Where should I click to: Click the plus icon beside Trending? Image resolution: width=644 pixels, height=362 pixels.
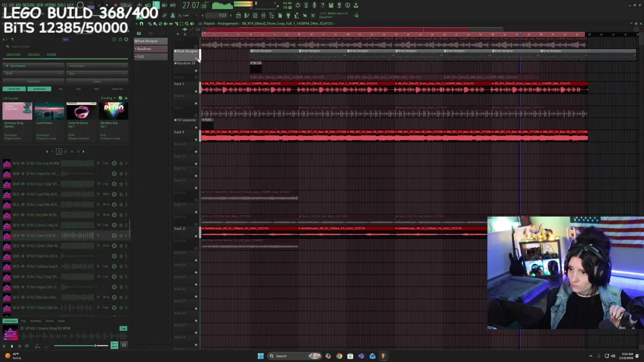[x=126, y=98]
